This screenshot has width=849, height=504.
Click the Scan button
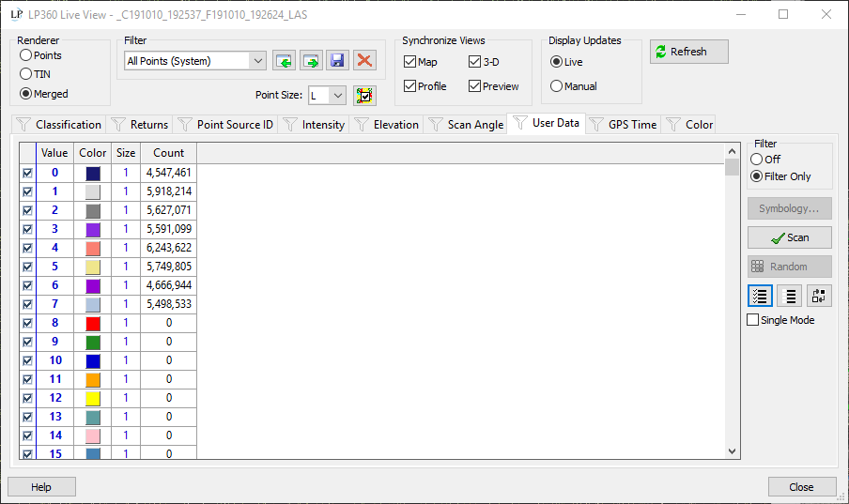790,237
